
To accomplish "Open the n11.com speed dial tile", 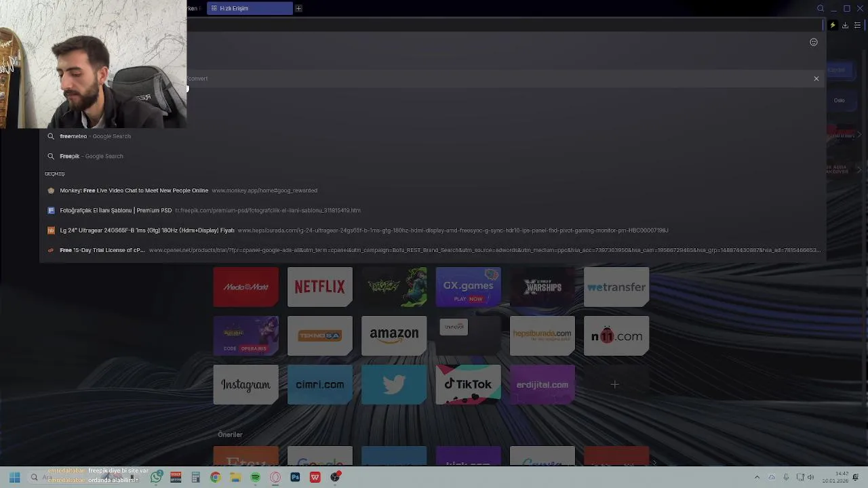I will tap(616, 335).
